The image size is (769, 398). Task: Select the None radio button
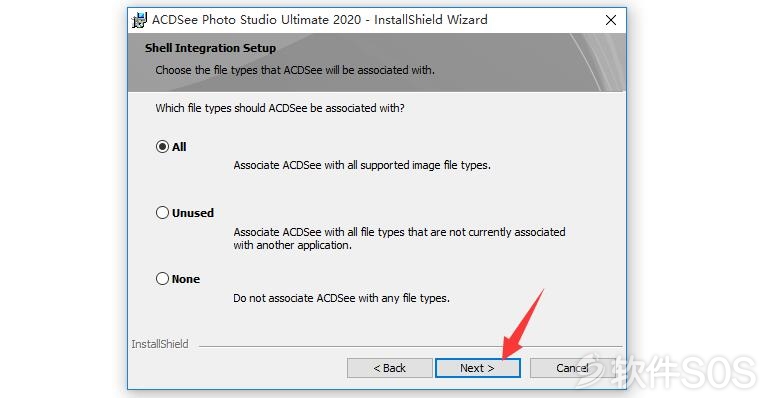[162, 279]
